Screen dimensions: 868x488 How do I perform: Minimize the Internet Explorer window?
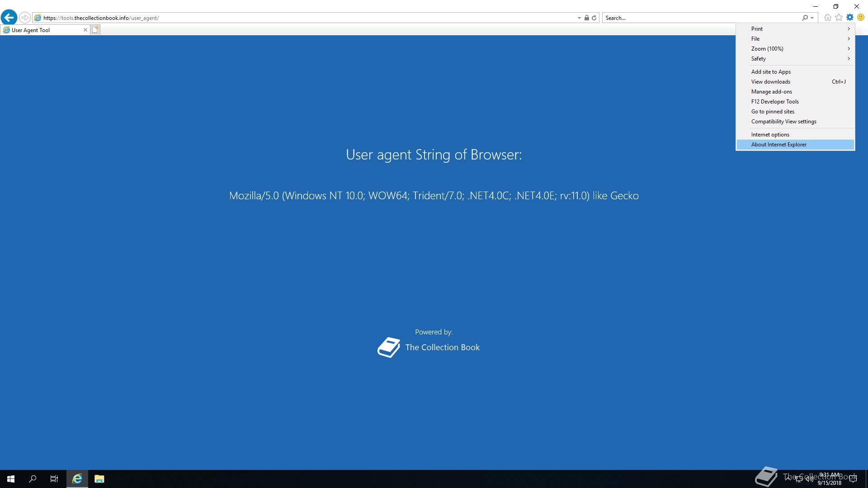[x=815, y=6]
